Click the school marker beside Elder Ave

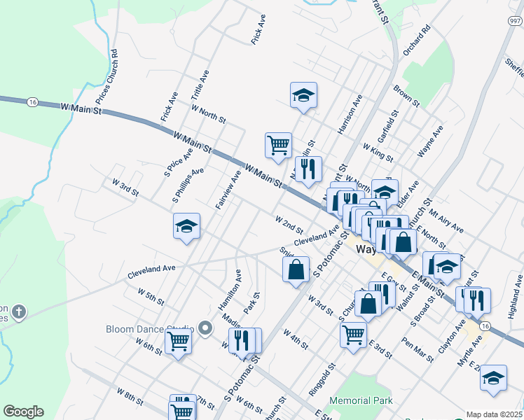pos(385,192)
